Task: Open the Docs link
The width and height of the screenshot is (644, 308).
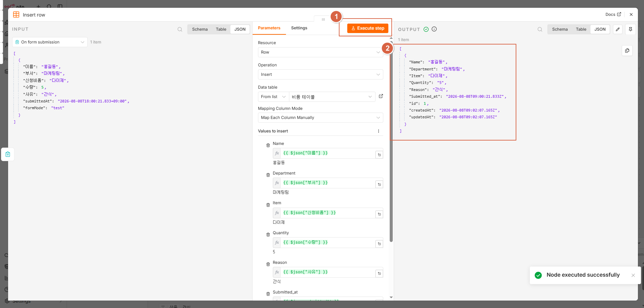Action: point(613,14)
